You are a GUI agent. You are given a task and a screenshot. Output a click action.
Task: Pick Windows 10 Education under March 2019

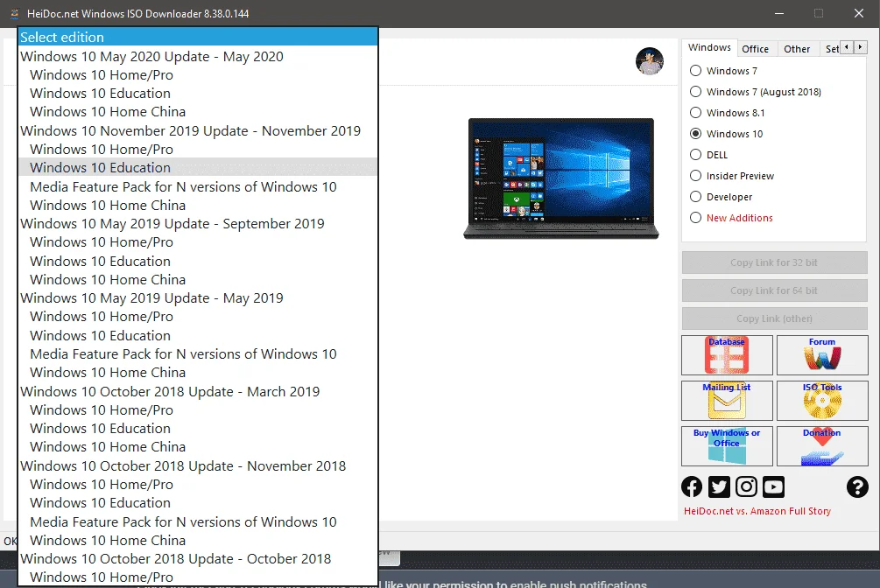[x=198, y=429]
